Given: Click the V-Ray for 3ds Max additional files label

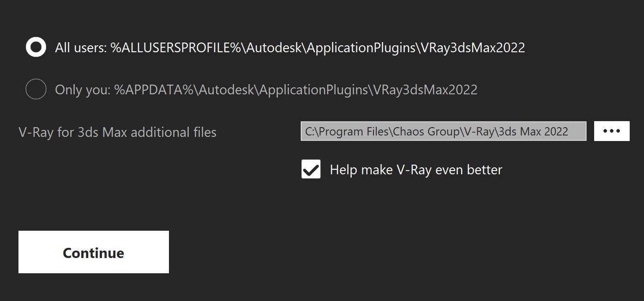Looking at the screenshot, I should [117, 132].
